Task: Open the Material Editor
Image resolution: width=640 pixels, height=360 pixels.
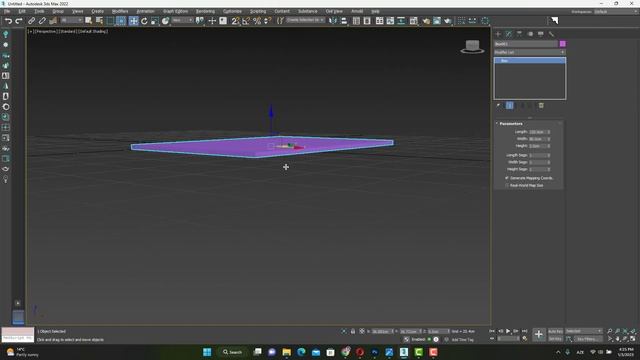Action: [x=413, y=20]
